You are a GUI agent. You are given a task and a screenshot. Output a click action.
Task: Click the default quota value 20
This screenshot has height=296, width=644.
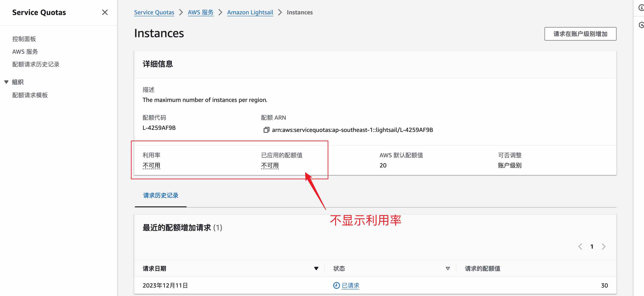pyautogui.click(x=383, y=165)
